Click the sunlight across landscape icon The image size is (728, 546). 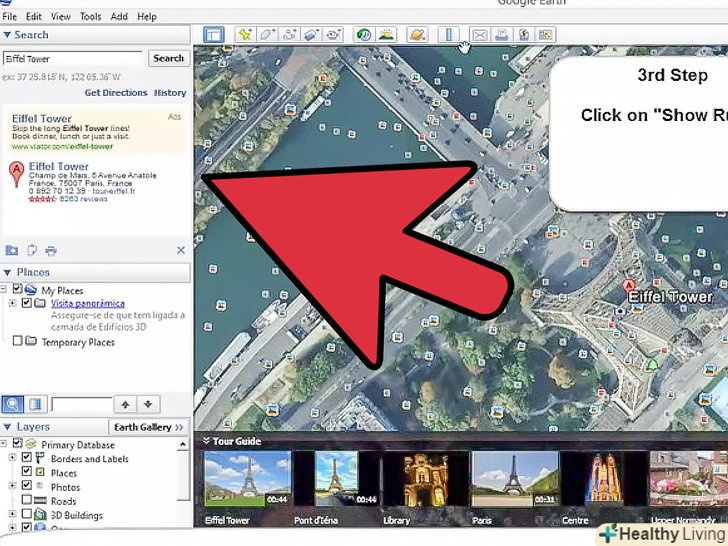point(386,35)
